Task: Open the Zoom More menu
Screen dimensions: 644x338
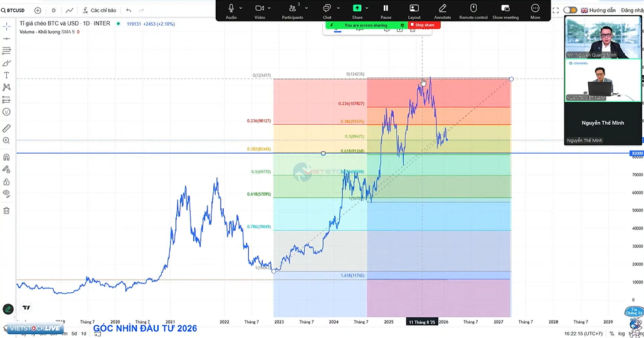Action: tap(535, 11)
